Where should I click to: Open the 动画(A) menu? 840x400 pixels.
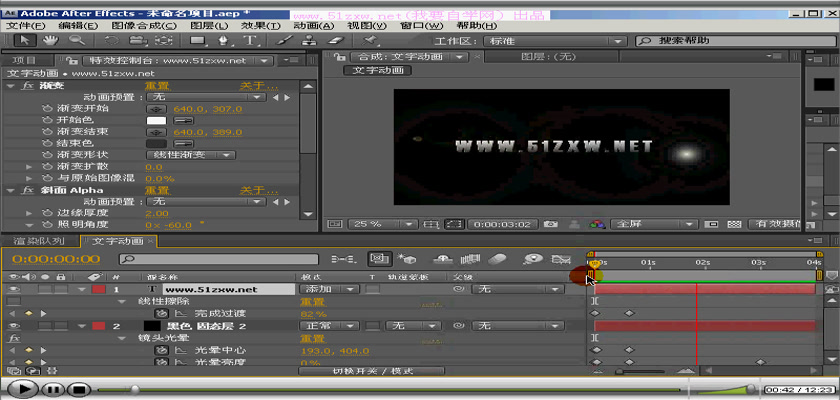(313, 26)
